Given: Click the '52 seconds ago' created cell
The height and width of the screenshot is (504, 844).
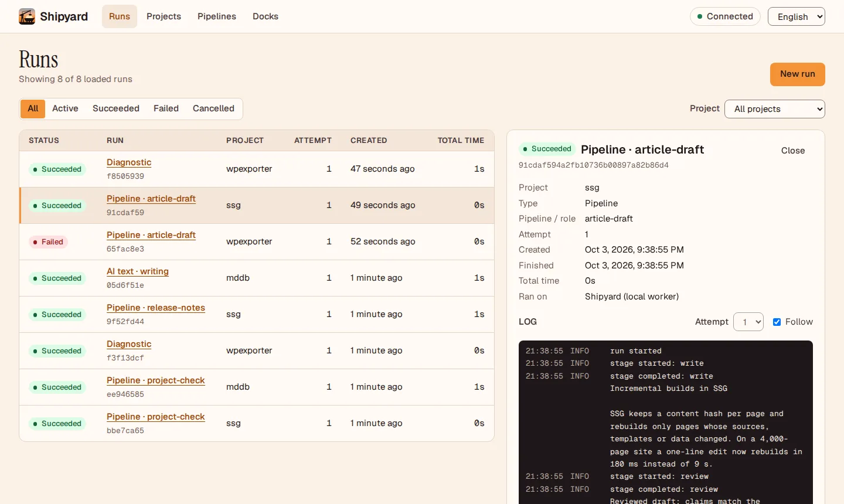Looking at the screenshot, I should (x=383, y=241).
